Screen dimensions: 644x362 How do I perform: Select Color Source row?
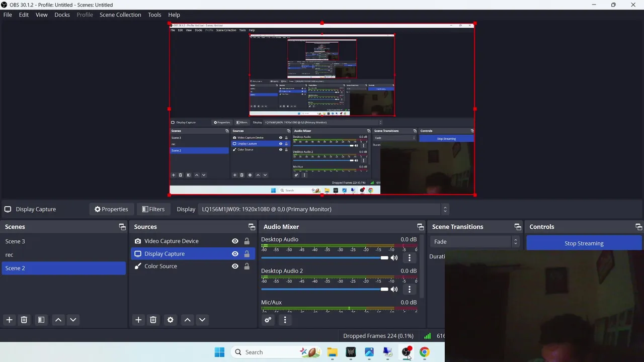point(193,266)
